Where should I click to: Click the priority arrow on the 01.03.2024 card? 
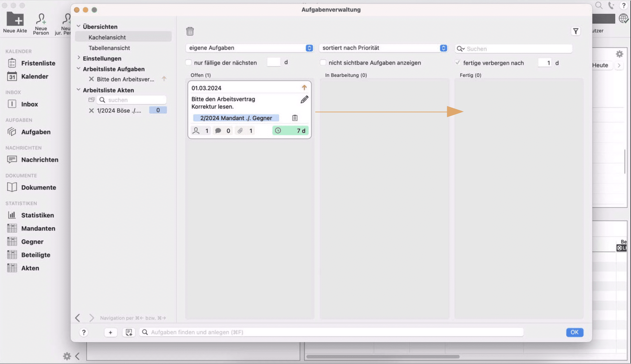(304, 88)
